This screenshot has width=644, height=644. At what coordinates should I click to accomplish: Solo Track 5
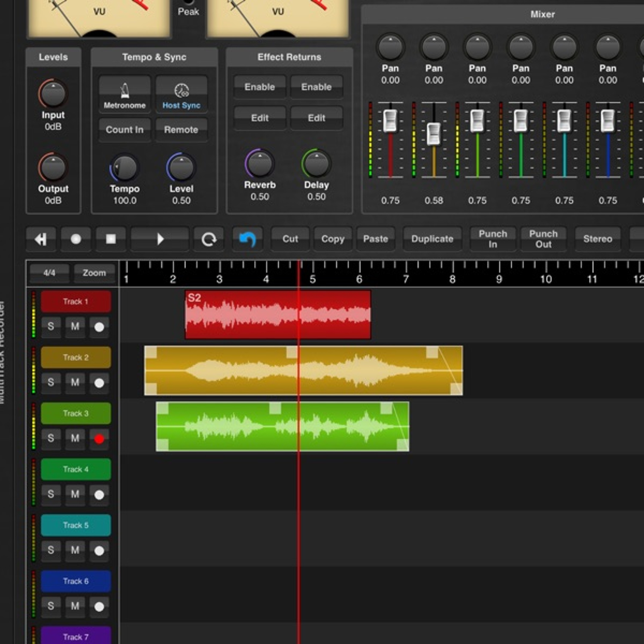pos(51,551)
